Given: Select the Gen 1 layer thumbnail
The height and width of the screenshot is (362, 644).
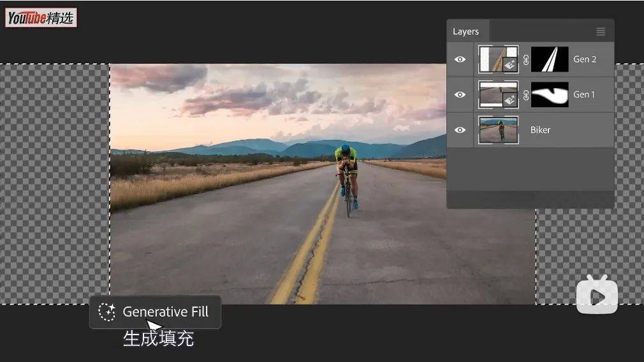Looking at the screenshot, I should click(499, 94).
